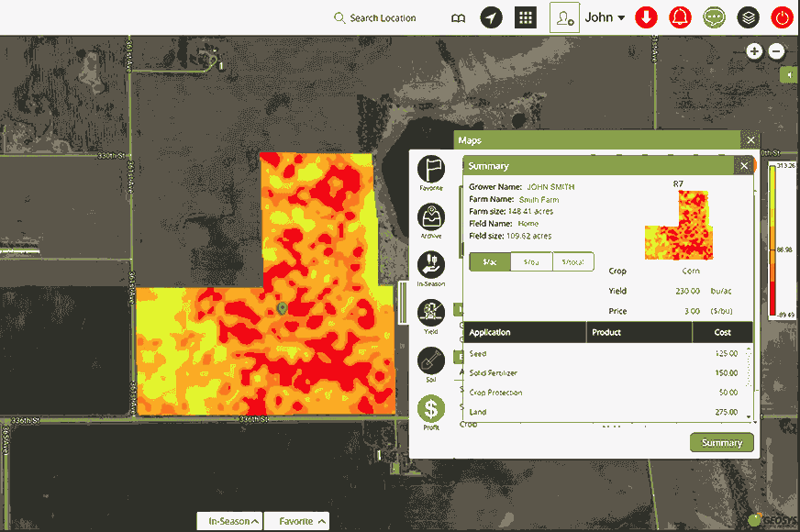Select the Soil shovel icon

pos(431,361)
